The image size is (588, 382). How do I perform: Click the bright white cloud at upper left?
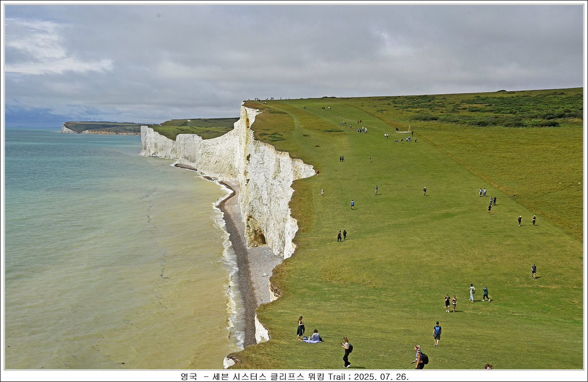(x=42, y=47)
